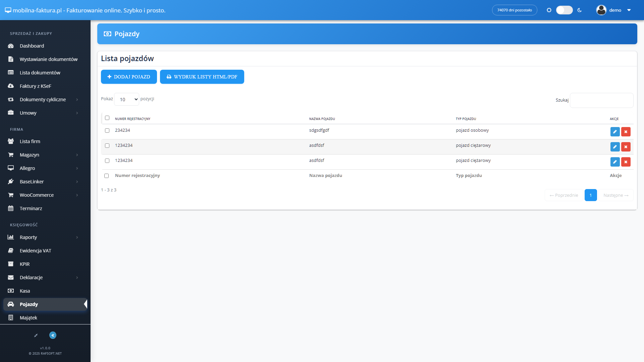
Task: Go to Lista dokumentów in sidebar
Action: coord(45,73)
